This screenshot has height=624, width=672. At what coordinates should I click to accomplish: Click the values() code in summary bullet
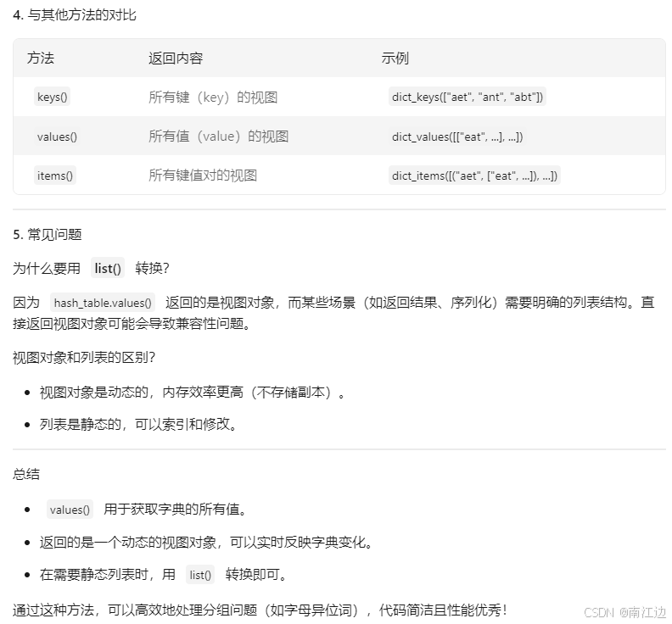coord(70,510)
